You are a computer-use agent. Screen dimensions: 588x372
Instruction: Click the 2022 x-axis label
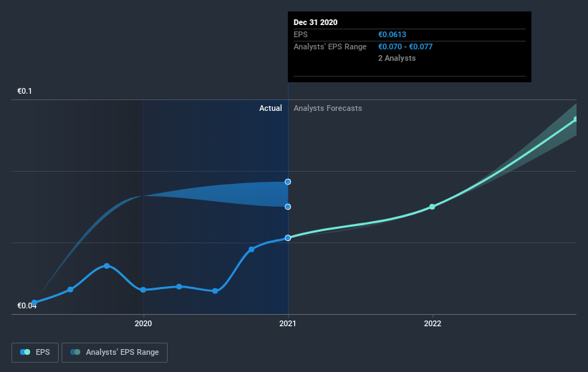(433, 323)
